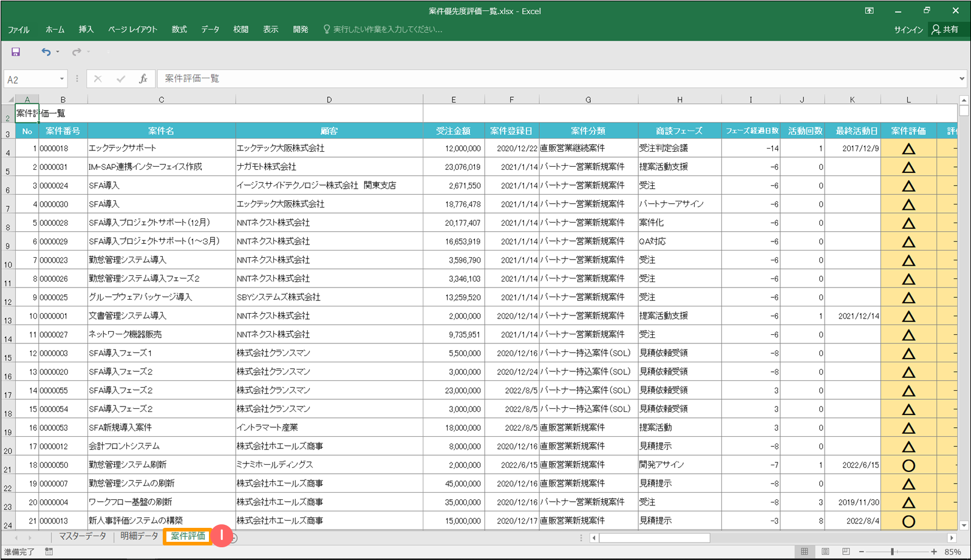The image size is (971, 560).
Task: Save the workbook with the floppy disk icon
Action: [16, 52]
